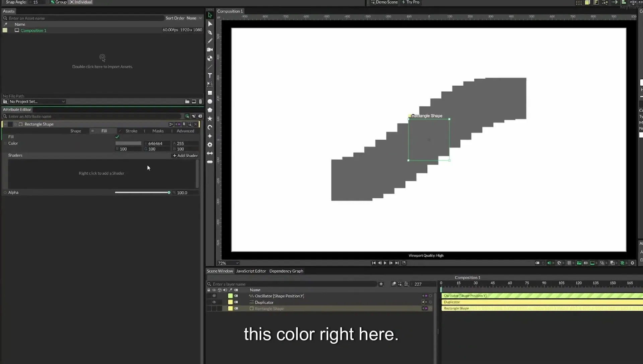Select the Capsule shape tool

(210, 162)
